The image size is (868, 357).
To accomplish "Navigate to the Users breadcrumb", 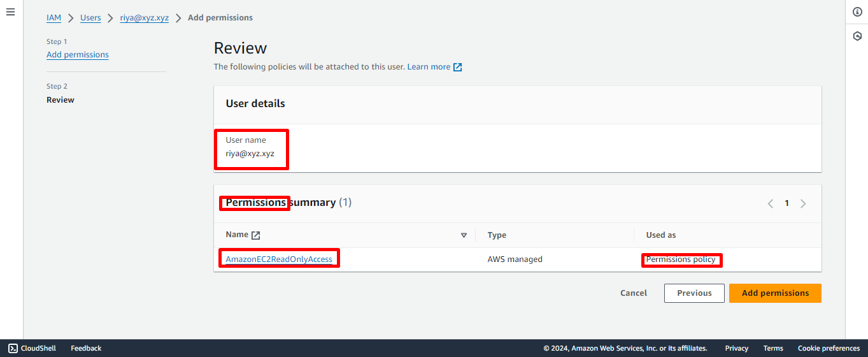I will [x=90, y=18].
